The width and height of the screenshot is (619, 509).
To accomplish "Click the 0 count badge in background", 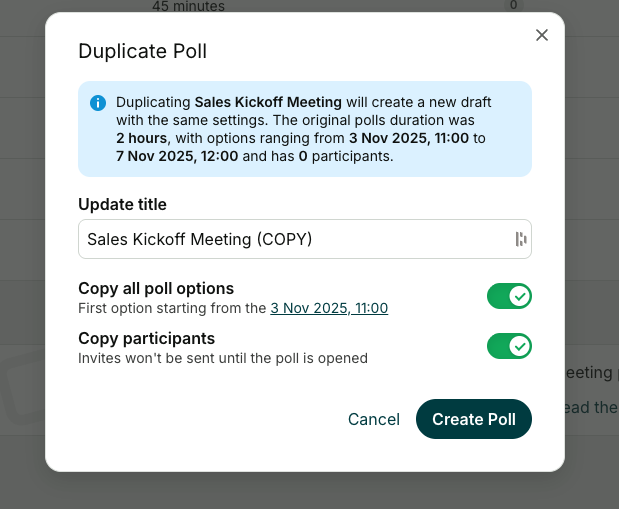I will coord(514,5).
